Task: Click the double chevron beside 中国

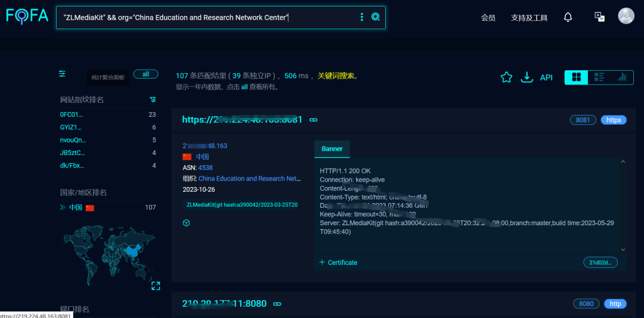Action: pyautogui.click(x=63, y=207)
